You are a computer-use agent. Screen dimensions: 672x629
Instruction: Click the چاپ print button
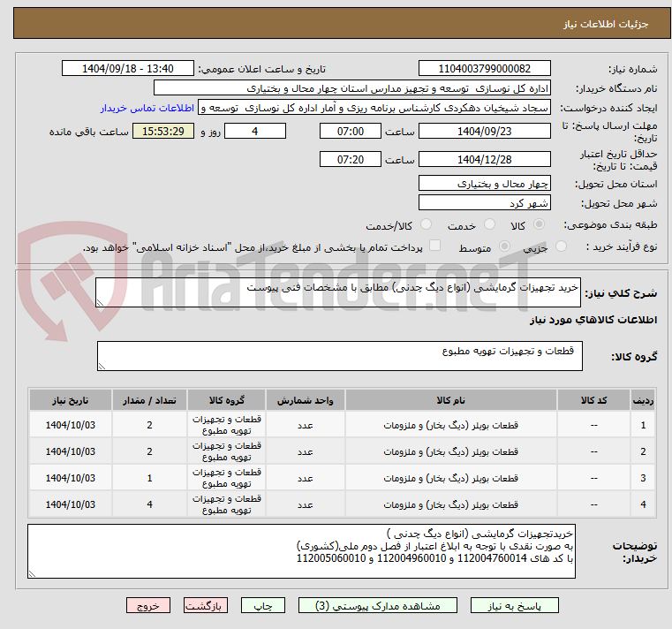(x=263, y=605)
